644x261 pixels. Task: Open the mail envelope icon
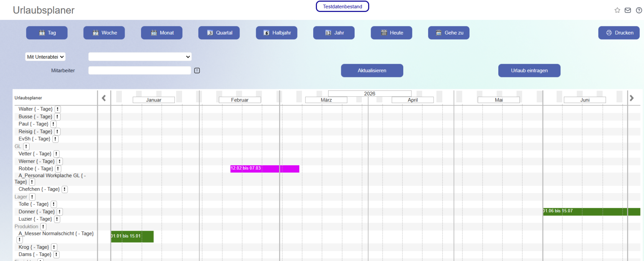click(628, 10)
